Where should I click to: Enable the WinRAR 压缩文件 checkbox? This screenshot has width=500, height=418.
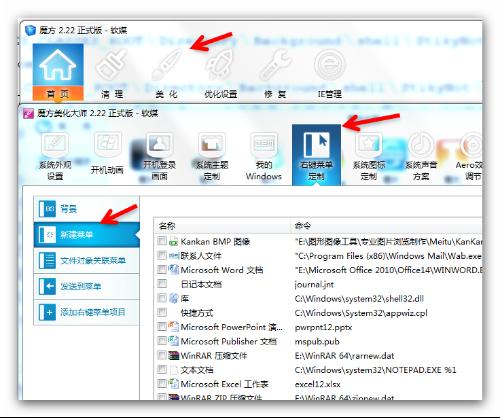162,355
